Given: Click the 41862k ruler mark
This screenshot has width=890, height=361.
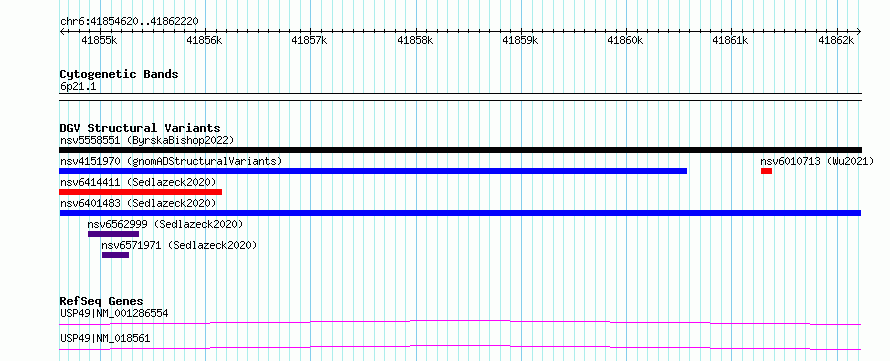Looking at the screenshot, I should [x=837, y=40].
